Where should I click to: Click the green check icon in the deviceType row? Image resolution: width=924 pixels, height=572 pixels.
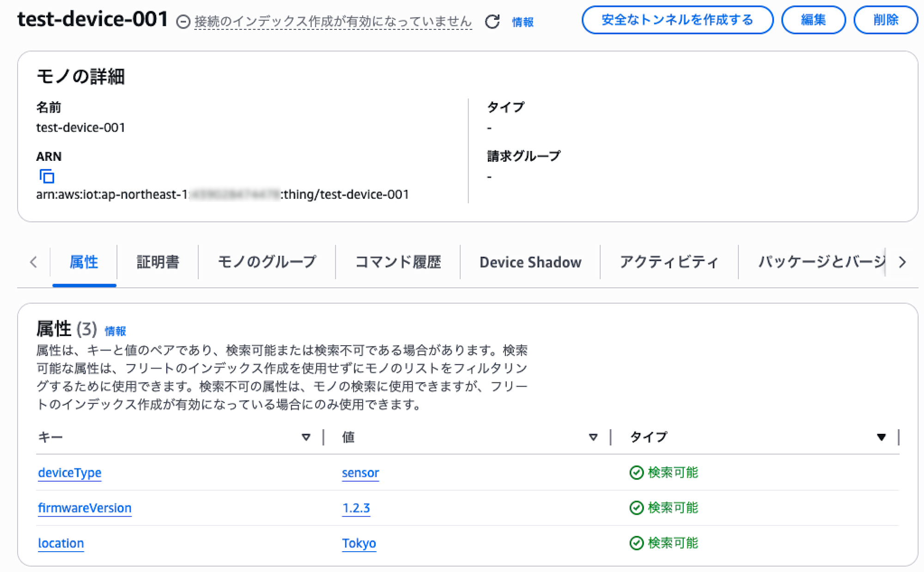pyautogui.click(x=636, y=472)
